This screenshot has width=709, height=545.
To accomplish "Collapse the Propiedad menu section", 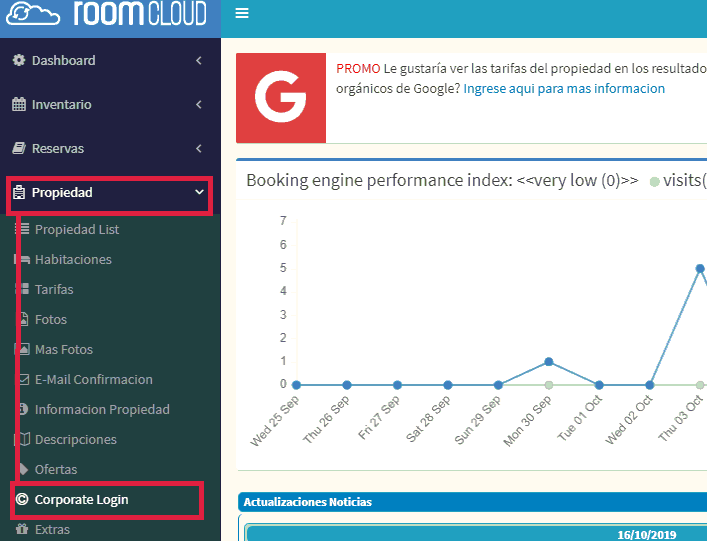I will [x=199, y=192].
